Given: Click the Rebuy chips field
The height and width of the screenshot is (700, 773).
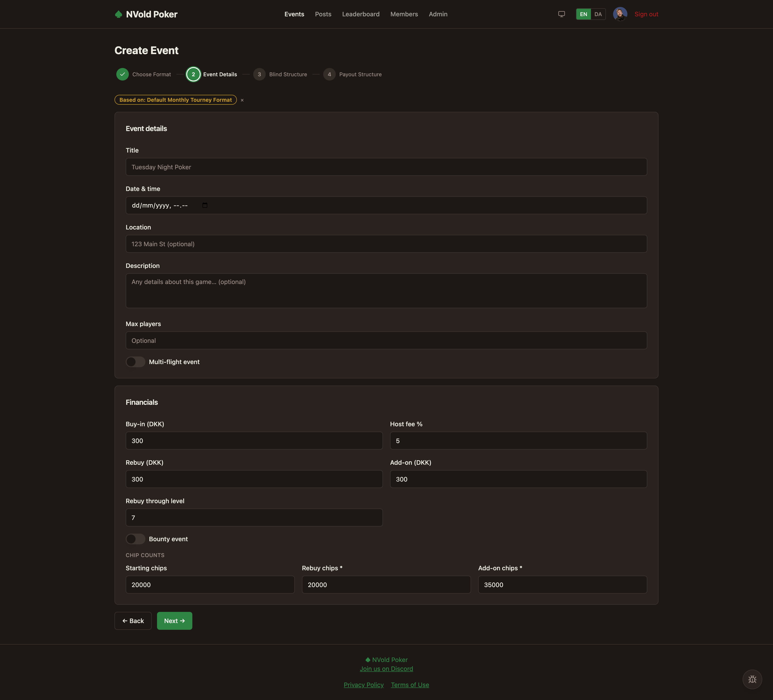Looking at the screenshot, I should click(386, 585).
